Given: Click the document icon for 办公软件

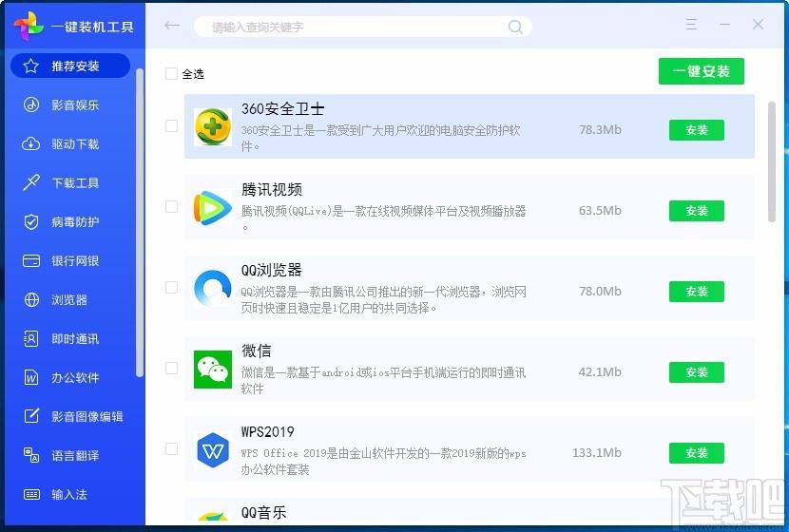Looking at the screenshot, I should [x=31, y=377].
